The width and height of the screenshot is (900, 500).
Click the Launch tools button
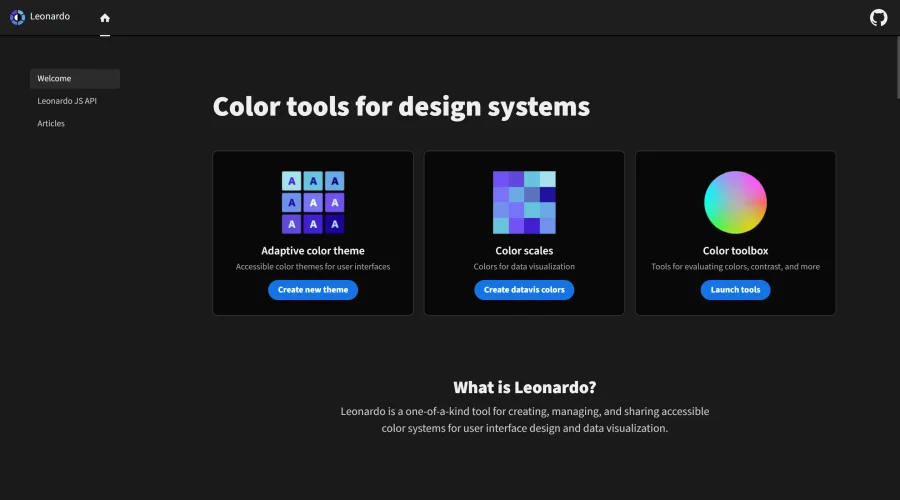click(x=735, y=290)
